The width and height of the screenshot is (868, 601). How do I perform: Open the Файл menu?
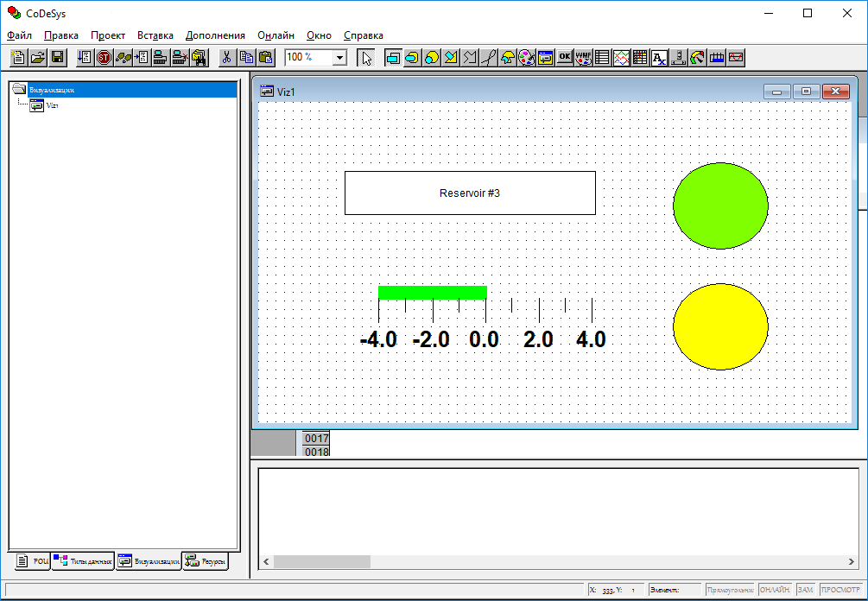pos(19,35)
